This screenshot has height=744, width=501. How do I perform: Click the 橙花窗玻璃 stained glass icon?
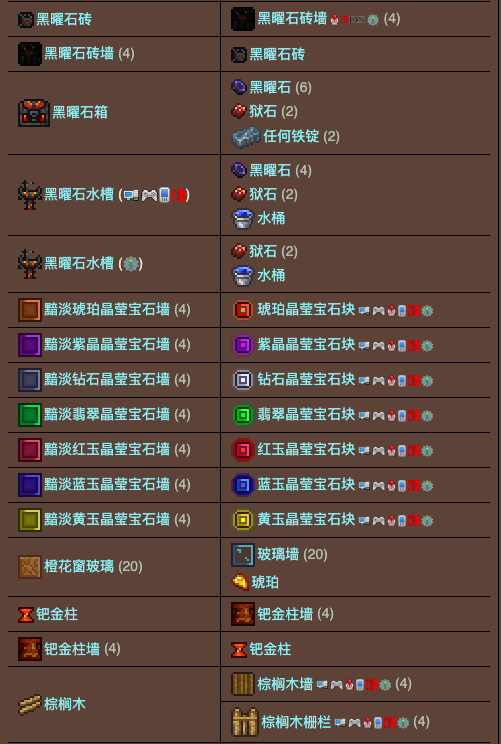(30, 567)
